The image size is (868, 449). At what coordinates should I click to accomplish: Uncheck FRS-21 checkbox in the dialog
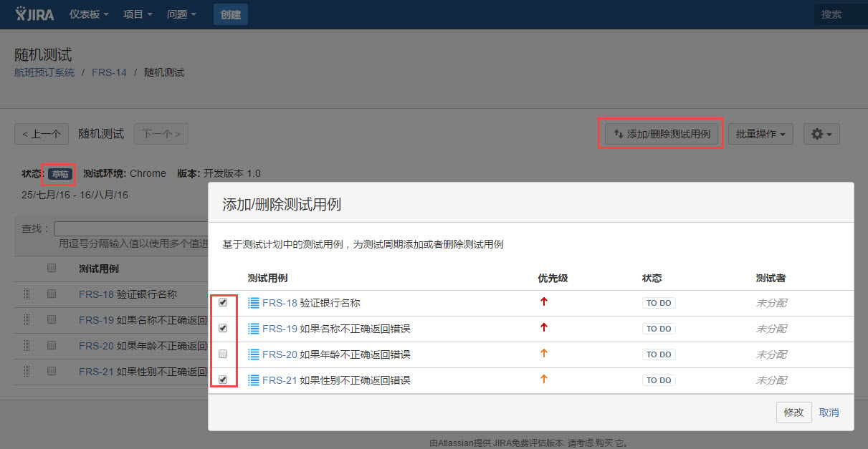click(223, 380)
